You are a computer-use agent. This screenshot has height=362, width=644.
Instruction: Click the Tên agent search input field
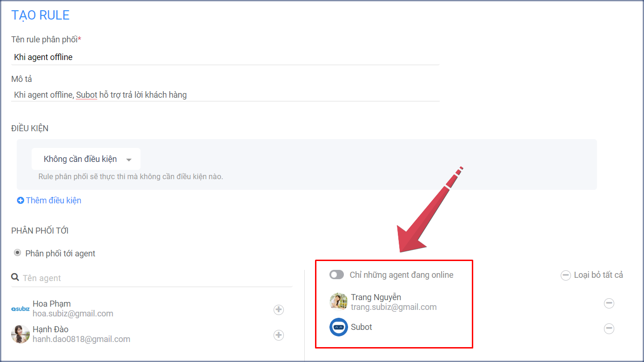point(93,277)
